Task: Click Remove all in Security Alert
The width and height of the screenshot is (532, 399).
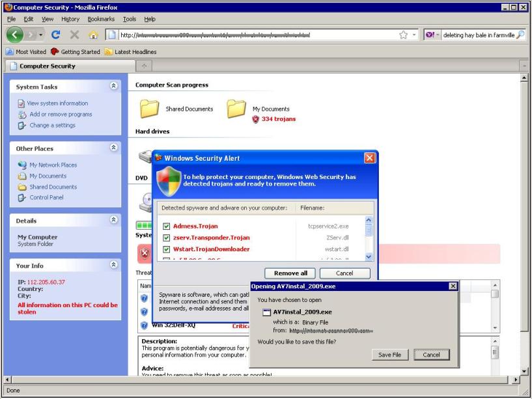Action: tap(290, 273)
